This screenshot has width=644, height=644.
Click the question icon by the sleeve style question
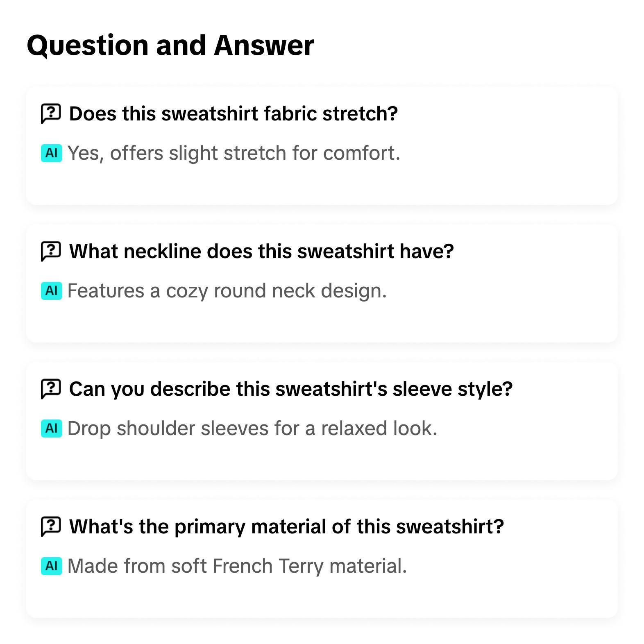tap(51, 389)
